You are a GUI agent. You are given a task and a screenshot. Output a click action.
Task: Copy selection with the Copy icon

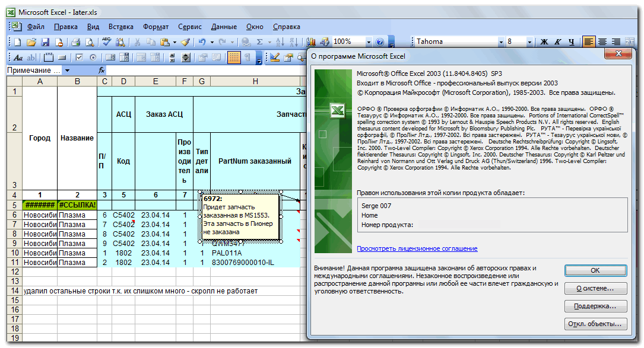(151, 42)
